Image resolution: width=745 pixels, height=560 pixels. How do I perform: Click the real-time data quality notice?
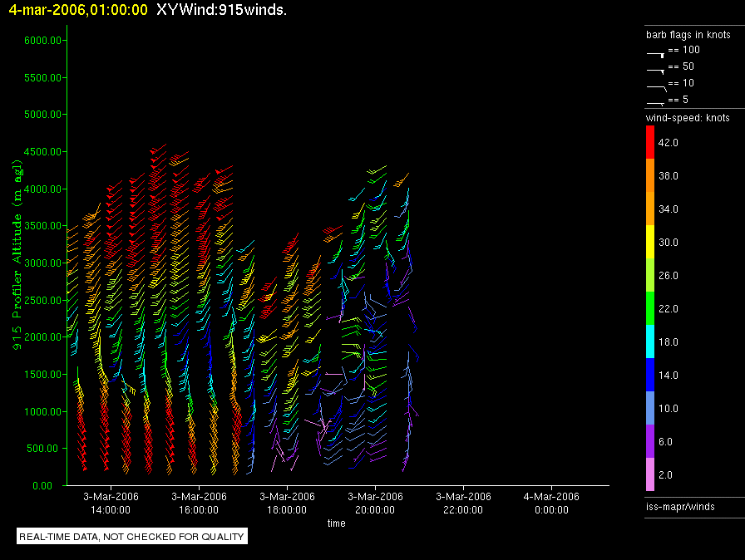point(132,537)
